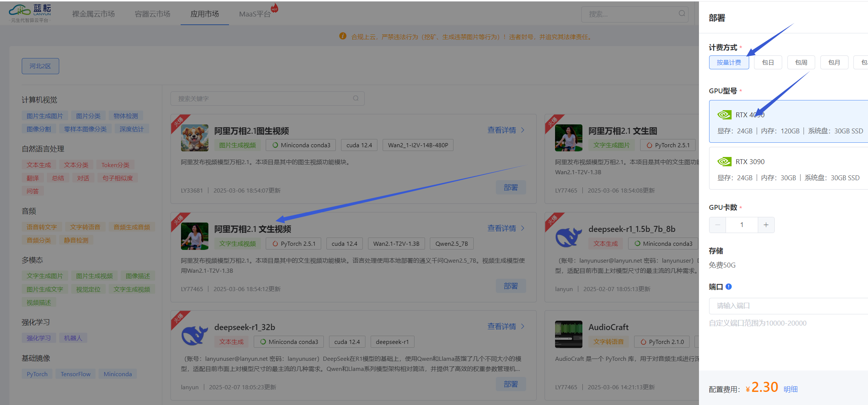Switch to 应用市场 tab
Screen dimensions: 868x405
[x=205, y=14]
